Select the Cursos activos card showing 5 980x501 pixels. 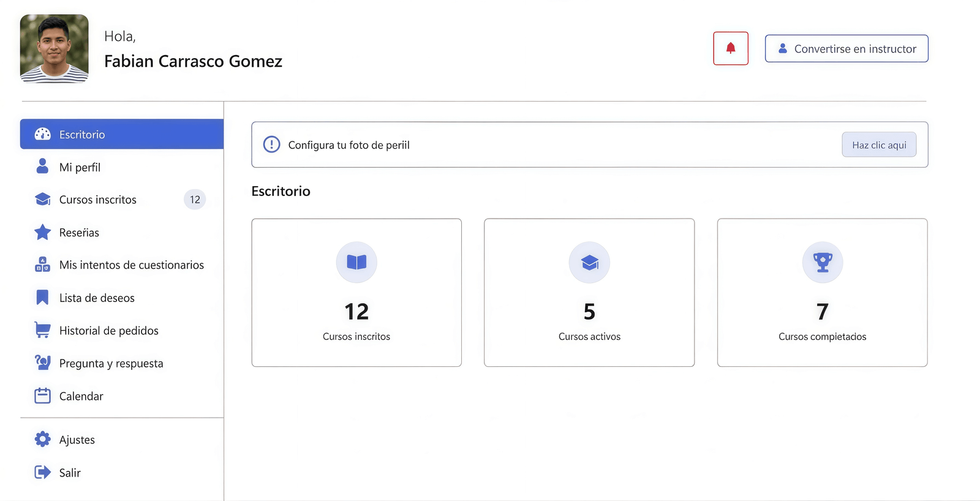coord(589,293)
